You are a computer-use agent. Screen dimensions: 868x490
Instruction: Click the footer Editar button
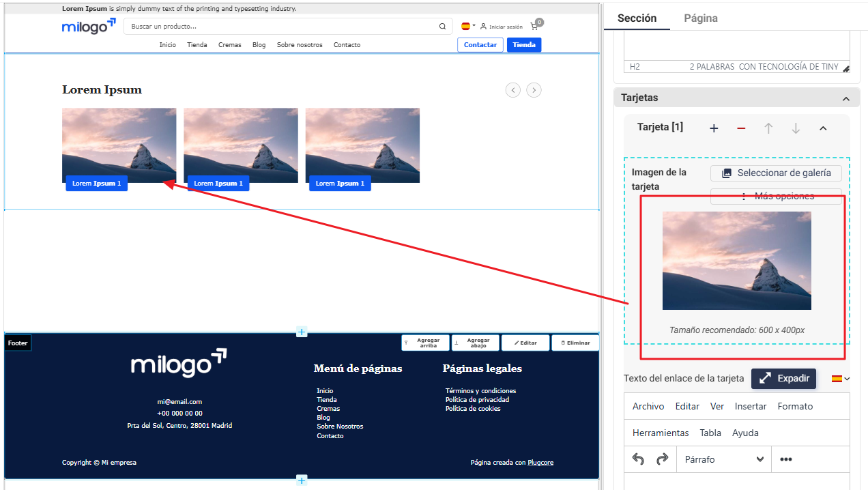tap(525, 343)
